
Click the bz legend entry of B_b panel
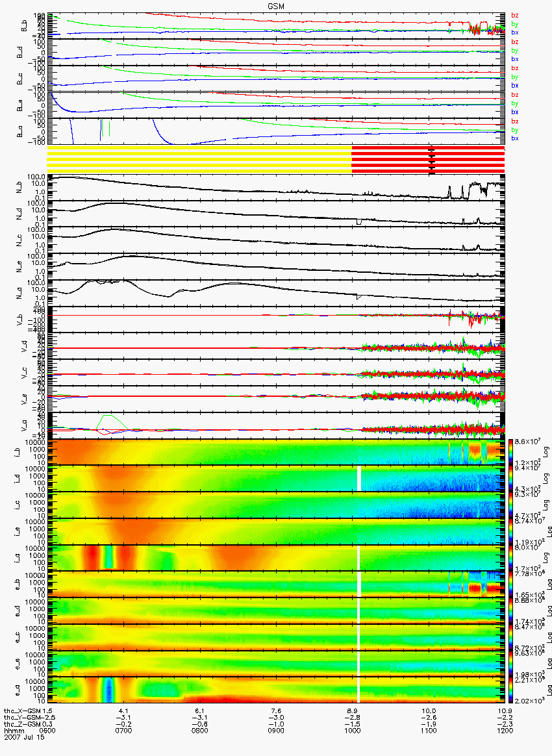click(515, 16)
